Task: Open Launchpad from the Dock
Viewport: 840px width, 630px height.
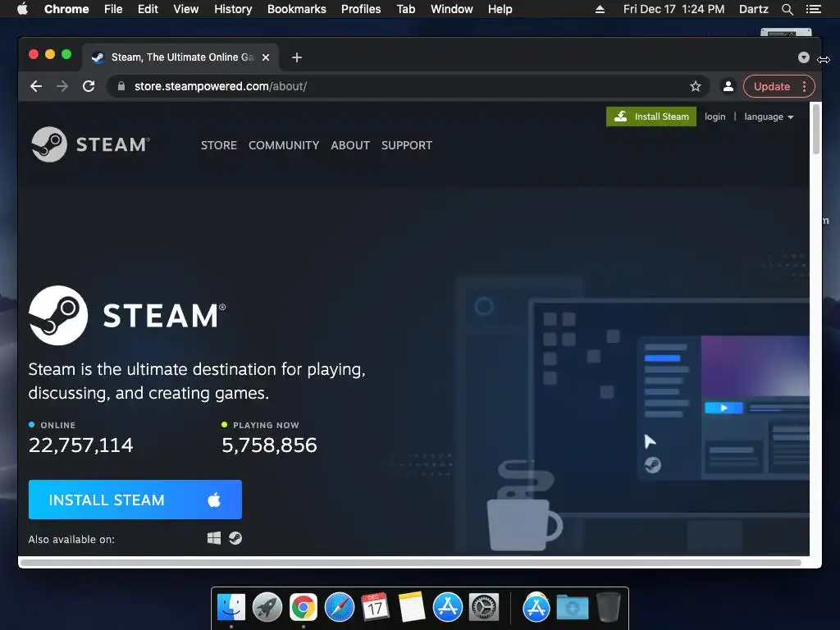Action: 267,608
